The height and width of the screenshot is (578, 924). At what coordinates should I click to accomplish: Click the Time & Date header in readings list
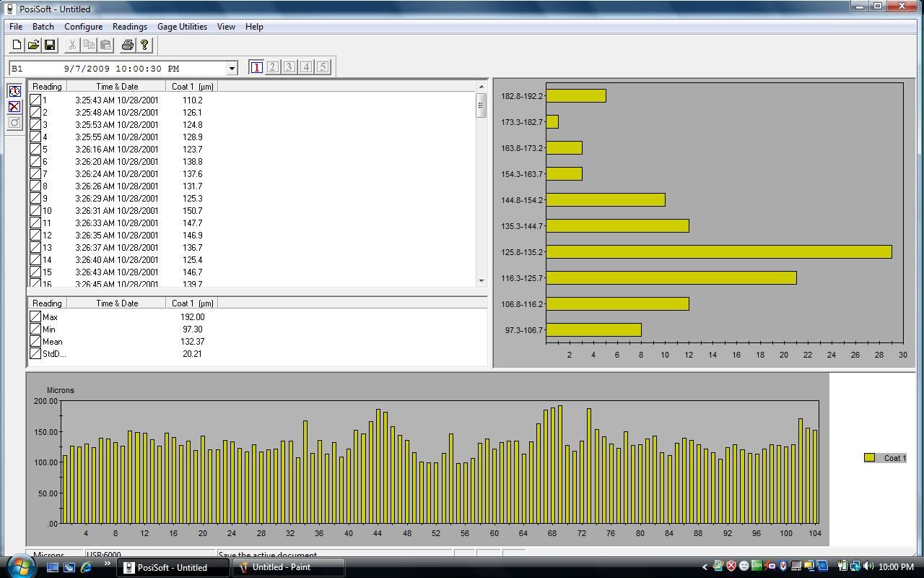[x=116, y=87]
